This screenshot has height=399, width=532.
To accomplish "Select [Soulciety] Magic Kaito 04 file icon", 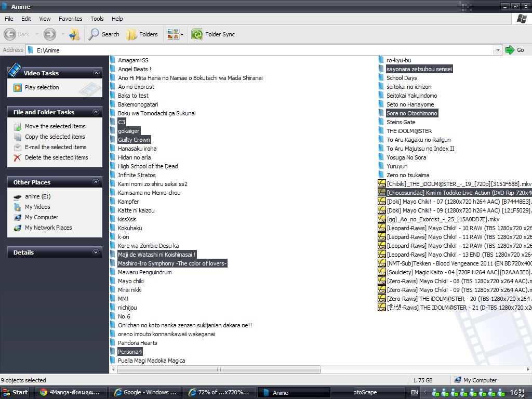I will click(382, 272).
